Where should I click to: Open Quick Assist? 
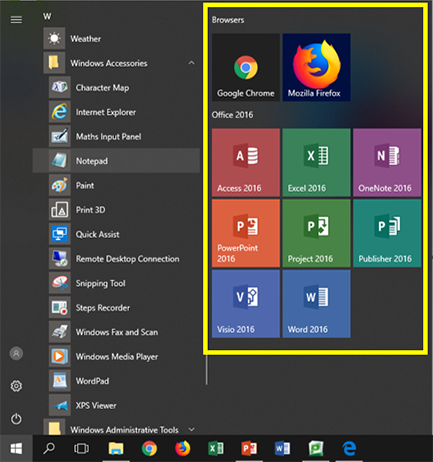[x=116, y=234]
